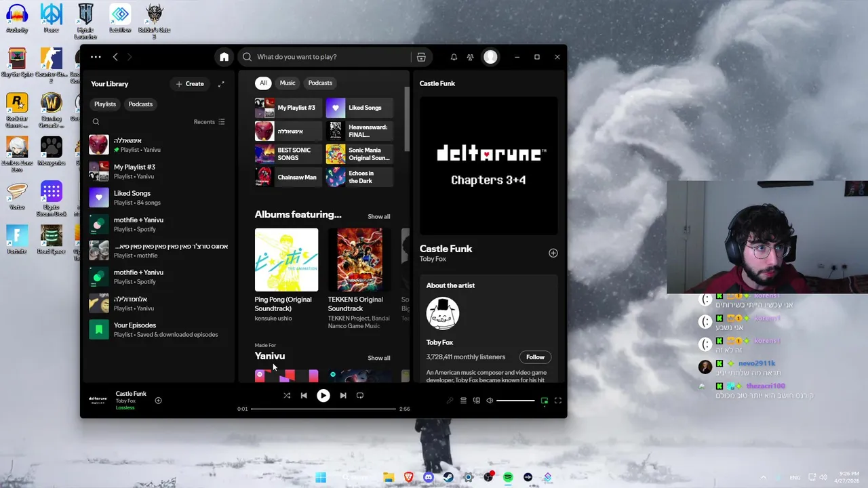Open Heavensward: FINAL tile
Image resolution: width=868 pixels, height=488 pixels.
(359, 131)
